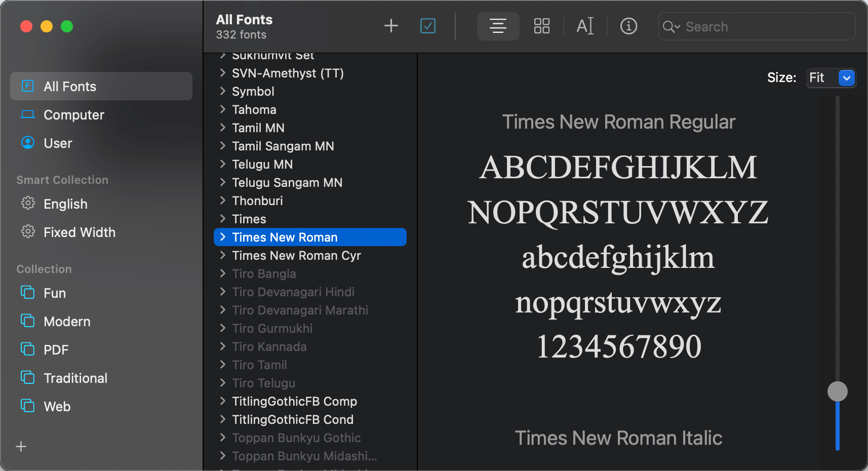This screenshot has width=868, height=471.
Task: Click the collection icon beside PDF
Action: 28,349
